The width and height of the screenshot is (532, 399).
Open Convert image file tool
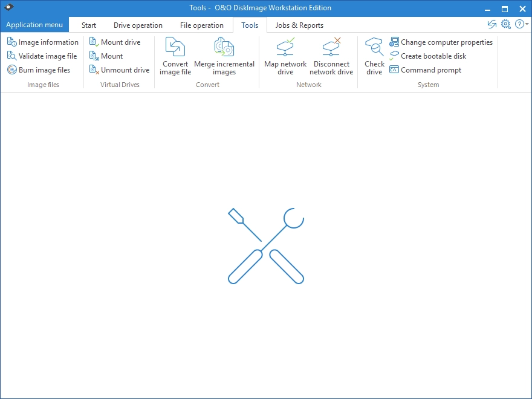click(175, 56)
